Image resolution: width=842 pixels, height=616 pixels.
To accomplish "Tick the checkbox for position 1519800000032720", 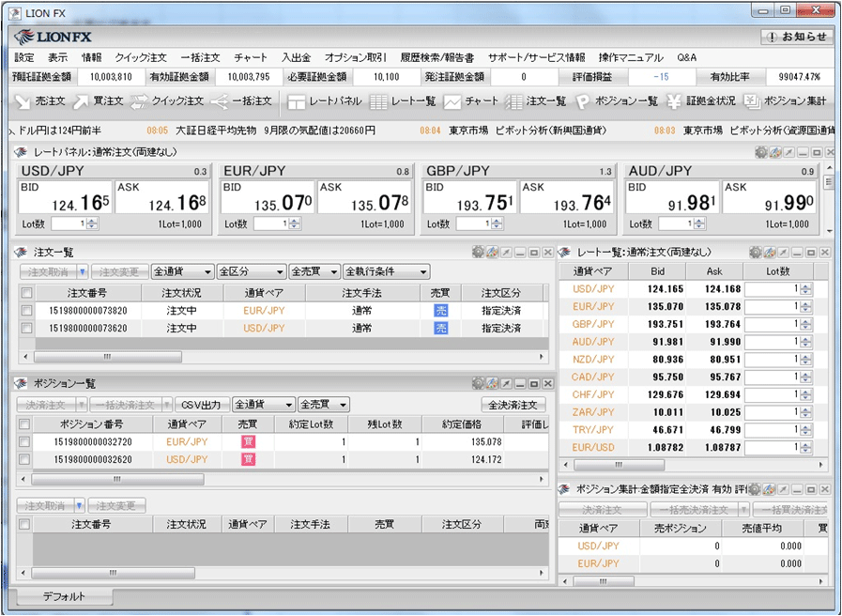I will [24, 441].
